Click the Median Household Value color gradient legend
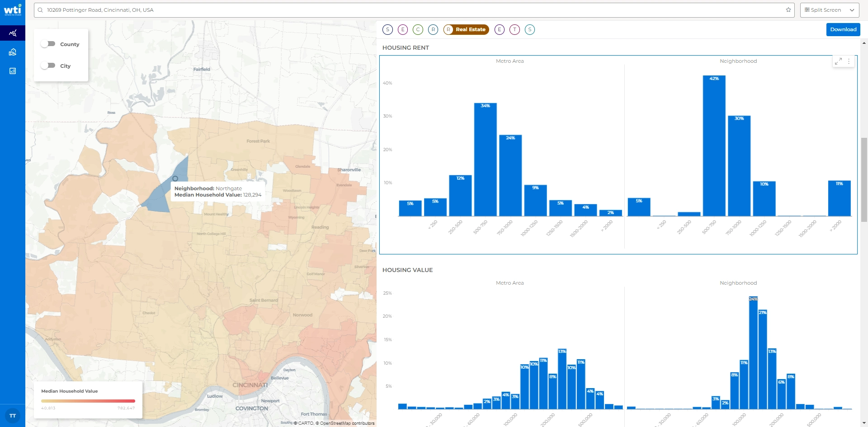The height and width of the screenshot is (427, 868). (x=88, y=401)
